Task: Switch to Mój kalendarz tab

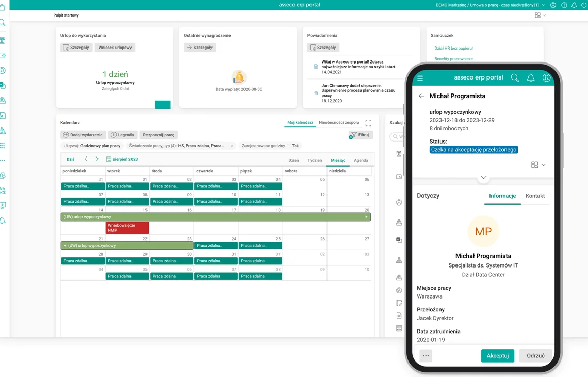Action: pos(300,122)
